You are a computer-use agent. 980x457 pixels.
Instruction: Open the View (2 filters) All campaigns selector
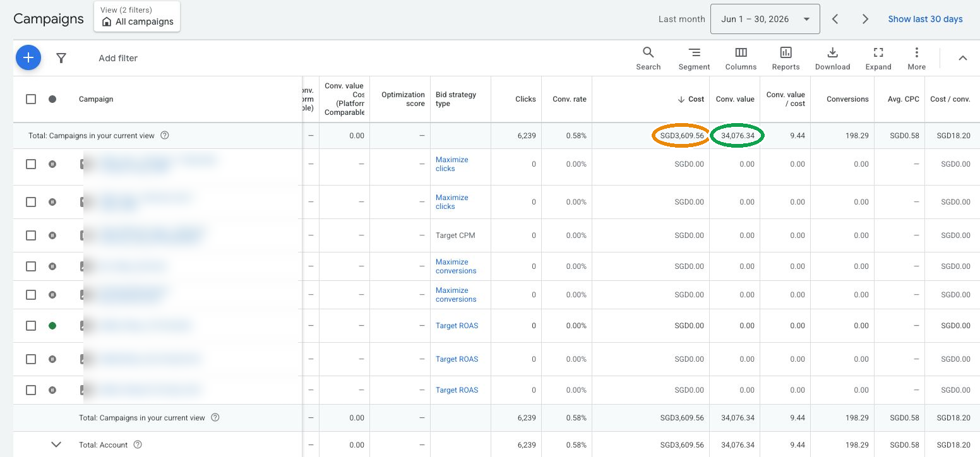tap(137, 16)
